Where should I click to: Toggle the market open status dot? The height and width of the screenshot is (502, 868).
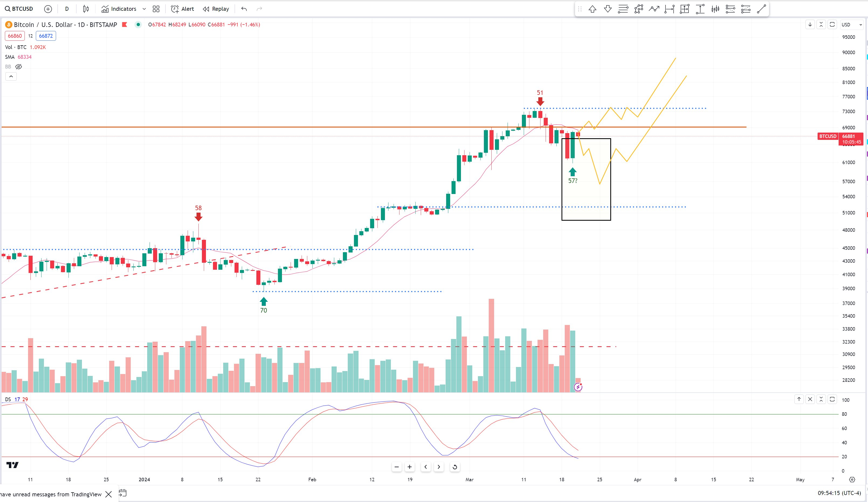[x=138, y=25]
